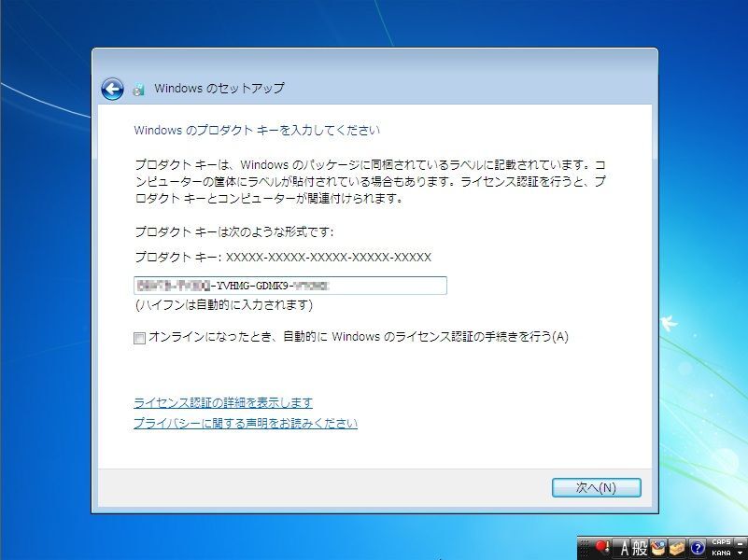Open プライバシーに関する声明 link

tap(246, 423)
